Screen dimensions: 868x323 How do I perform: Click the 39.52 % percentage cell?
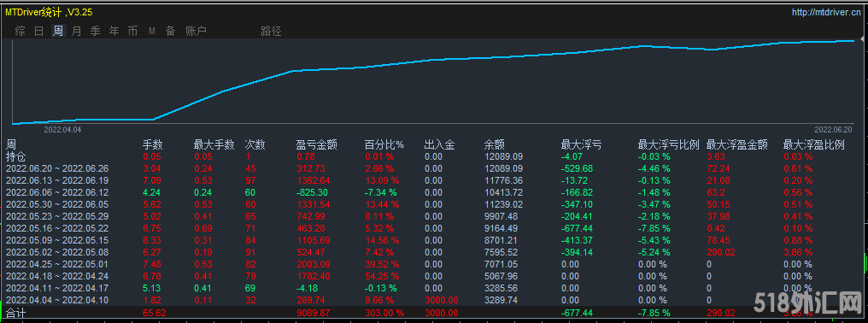383,264
